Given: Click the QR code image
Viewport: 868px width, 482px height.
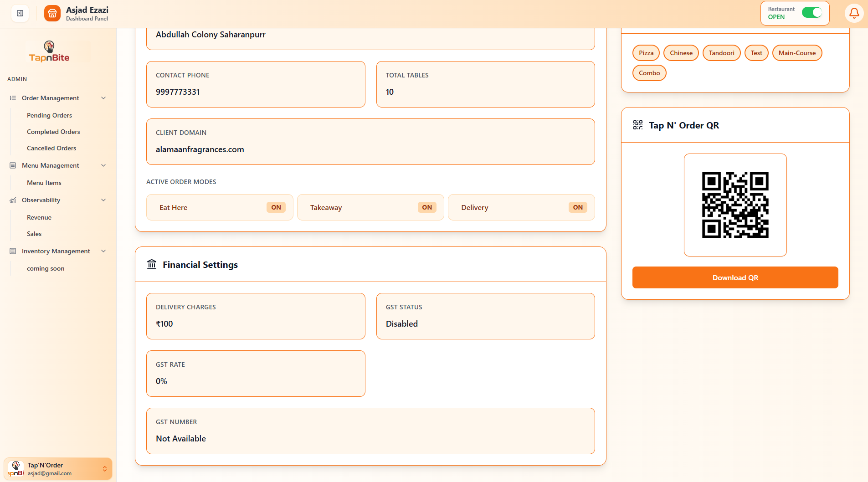Looking at the screenshot, I should (x=735, y=205).
